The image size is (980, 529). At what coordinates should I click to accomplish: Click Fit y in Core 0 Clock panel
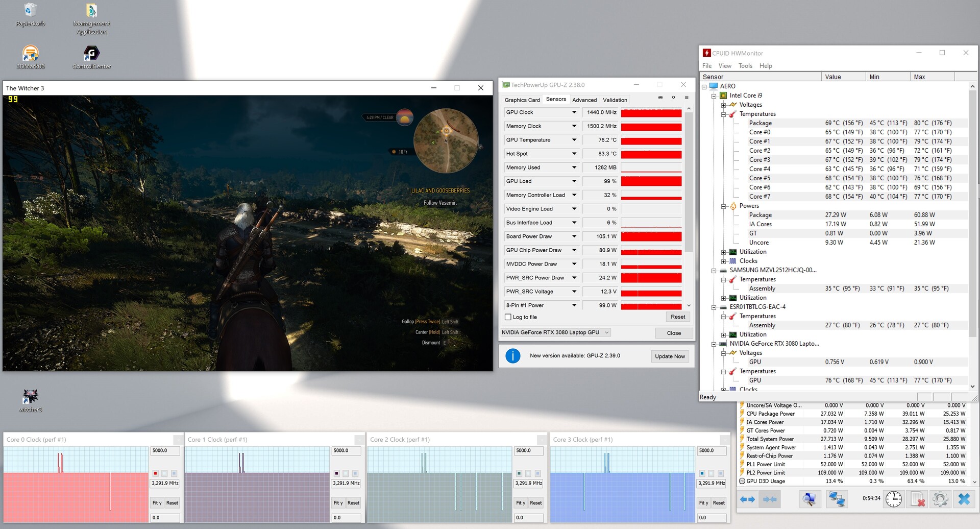pyautogui.click(x=157, y=503)
